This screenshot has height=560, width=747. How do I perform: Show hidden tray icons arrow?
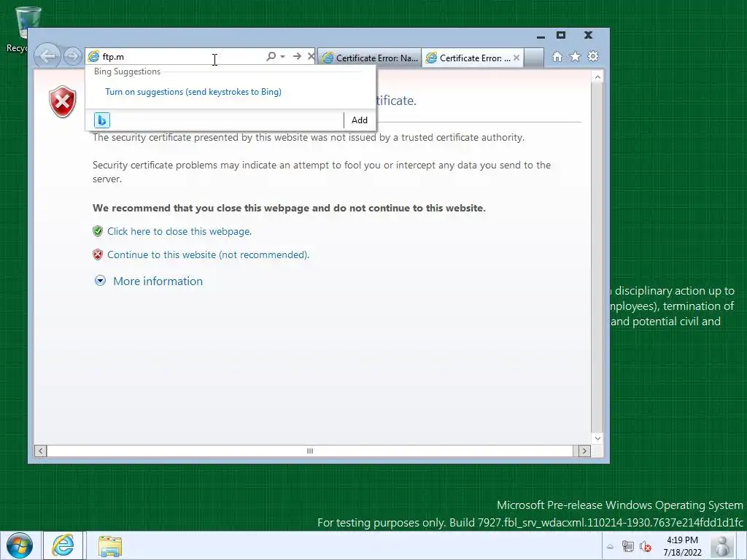[611, 547]
